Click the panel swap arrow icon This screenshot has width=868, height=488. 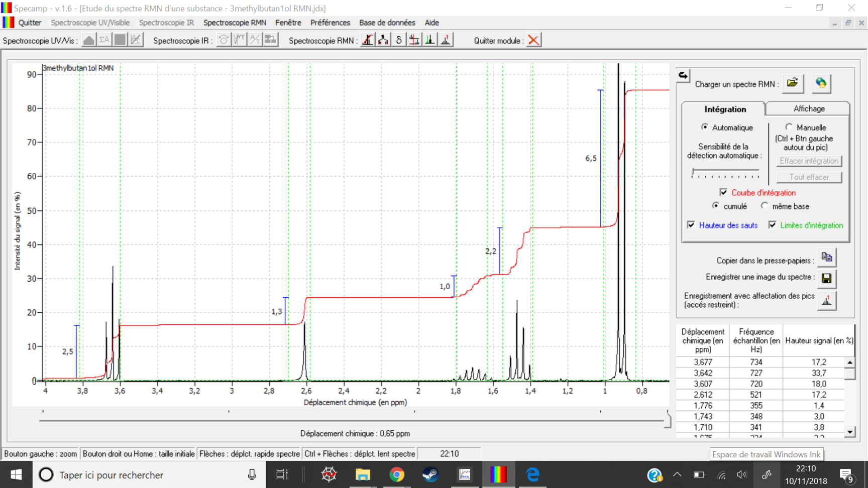point(683,76)
